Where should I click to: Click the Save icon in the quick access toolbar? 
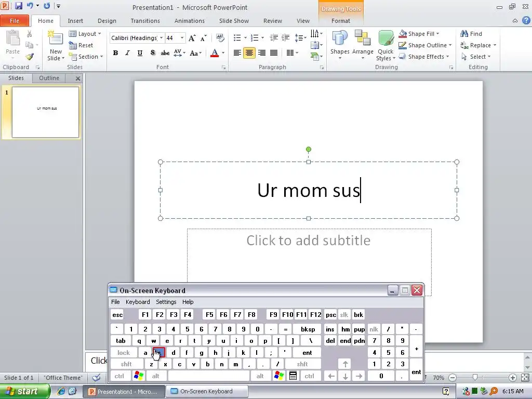pyautogui.click(x=18, y=6)
